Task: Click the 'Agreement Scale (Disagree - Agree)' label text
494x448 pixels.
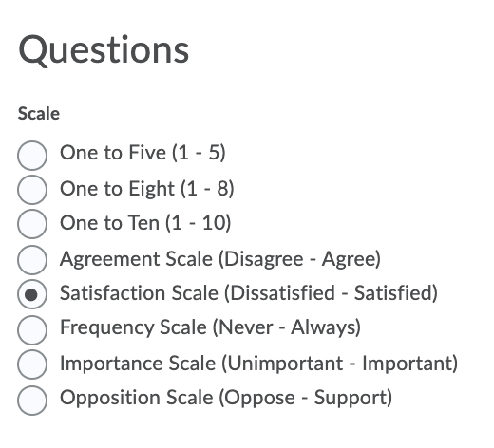Action: (220, 259)
